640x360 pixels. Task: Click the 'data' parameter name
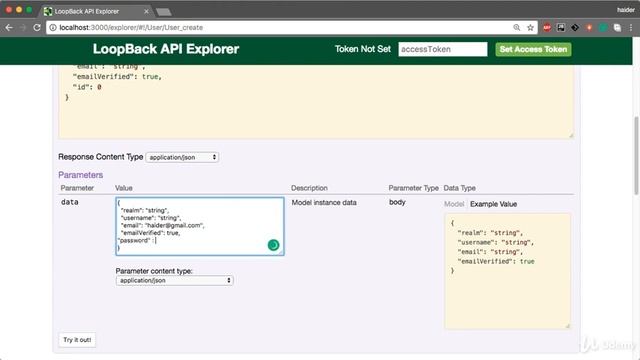tap(69, 202)
